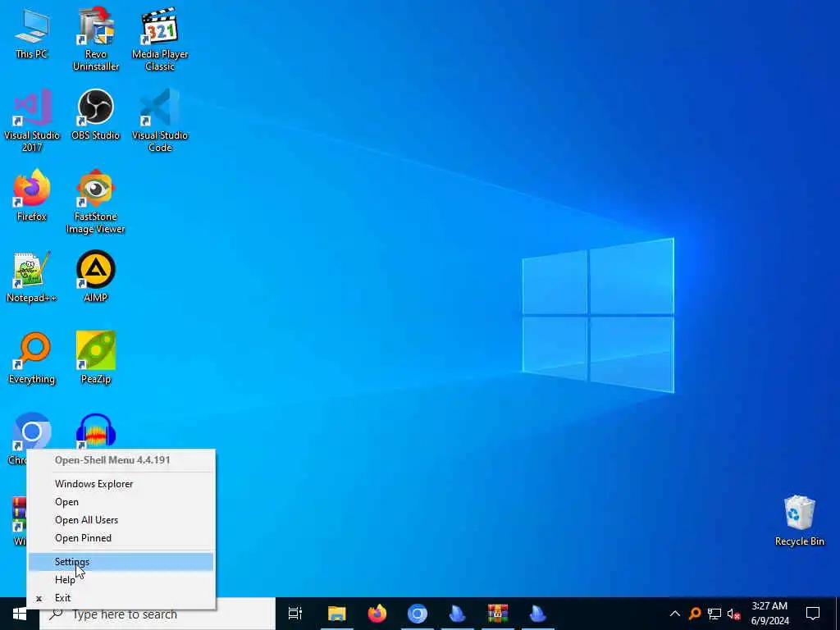
Task: Select the Everything desktop shortcut
Action: [x=32, y=358]
